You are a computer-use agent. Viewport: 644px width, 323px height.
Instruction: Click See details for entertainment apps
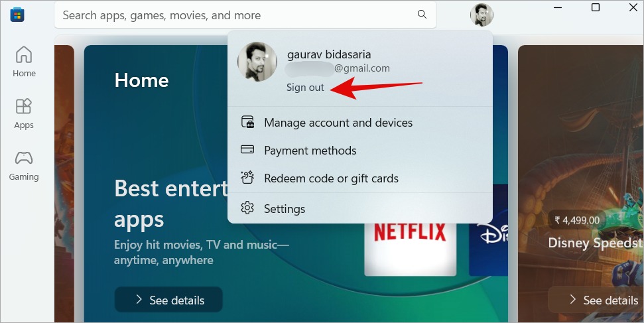tap(168, 300)
